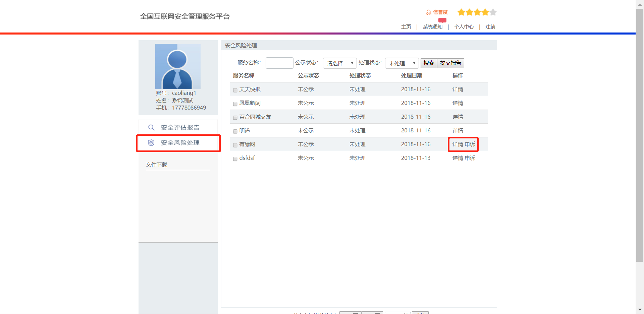Click the 提交报告 button
Screen dimensions: 644x314
point(450,63)
